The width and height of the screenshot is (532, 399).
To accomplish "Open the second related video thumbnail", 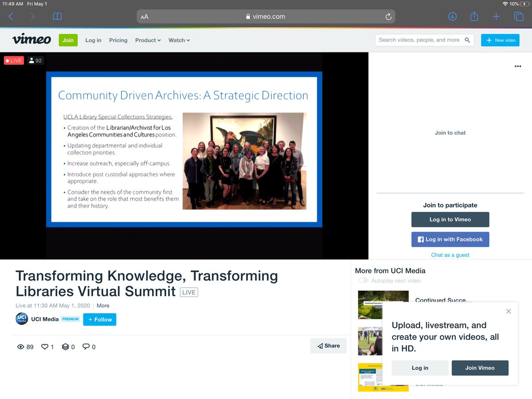I will point(370,341).
